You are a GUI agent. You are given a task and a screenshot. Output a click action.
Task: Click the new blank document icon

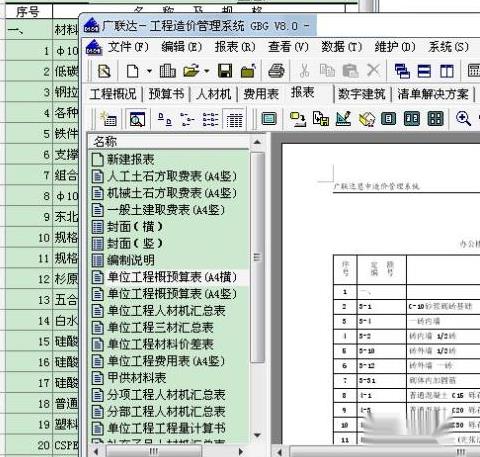click(133, 71)
